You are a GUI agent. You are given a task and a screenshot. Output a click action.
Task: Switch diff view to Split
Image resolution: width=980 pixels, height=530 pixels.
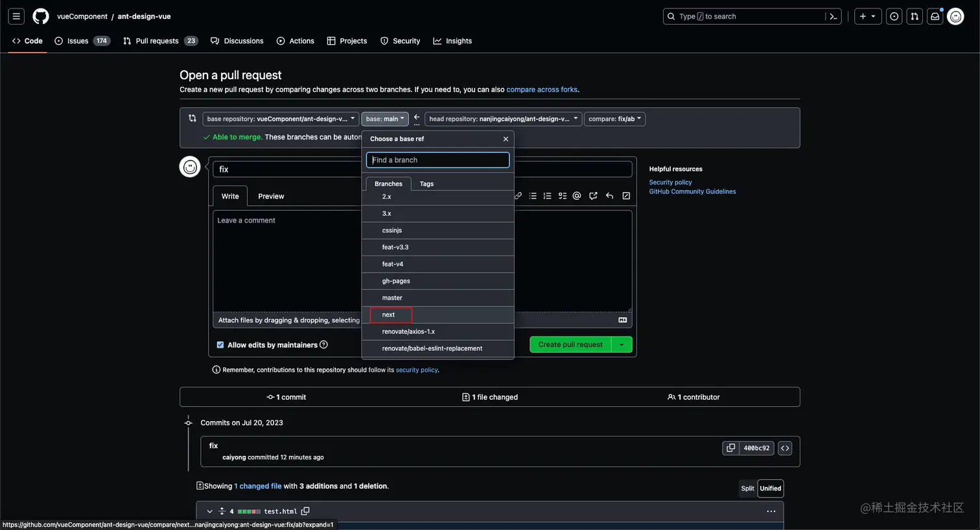point(747,488)
